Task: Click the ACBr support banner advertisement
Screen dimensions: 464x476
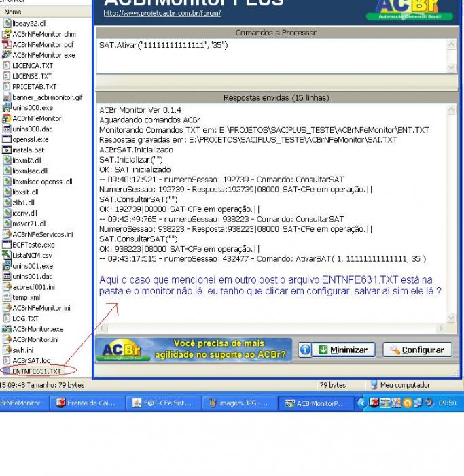Action: (x=194, y=350)
